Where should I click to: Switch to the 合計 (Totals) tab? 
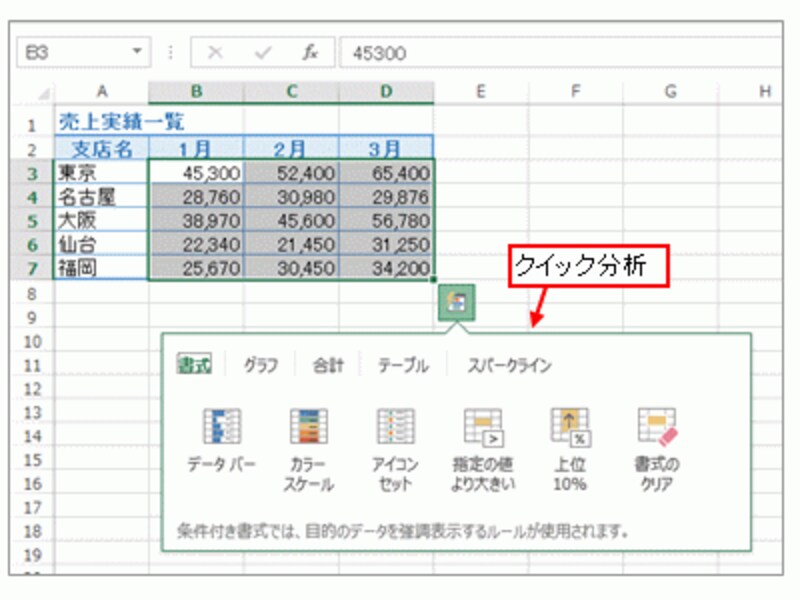(x=328, y=365)
